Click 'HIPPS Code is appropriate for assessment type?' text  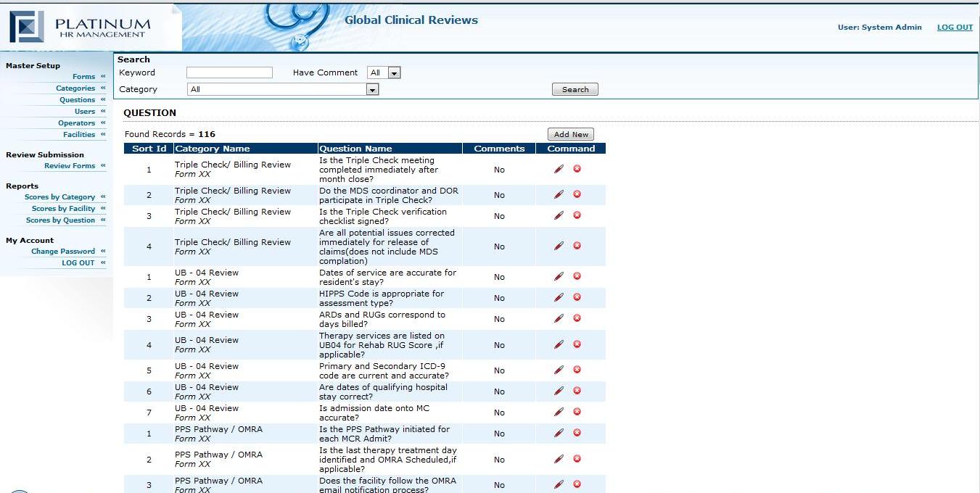(x=382, y=299)
